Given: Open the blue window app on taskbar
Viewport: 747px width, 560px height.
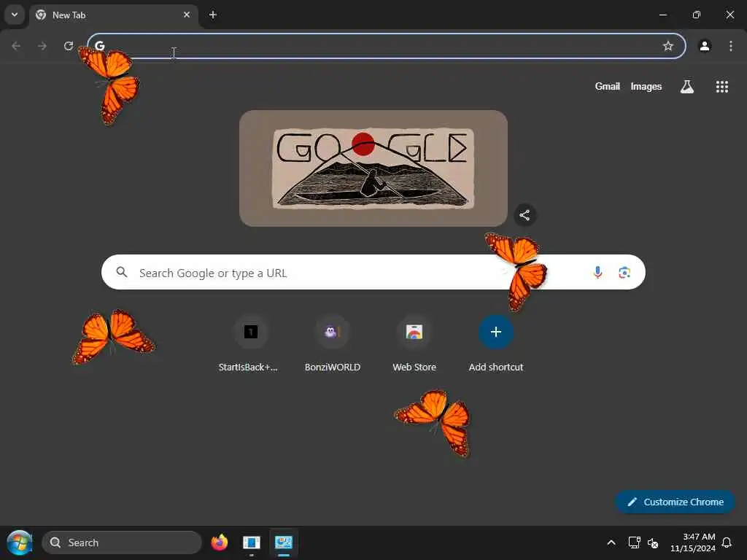Looking at the screenshot, I should tap(251, 542).
